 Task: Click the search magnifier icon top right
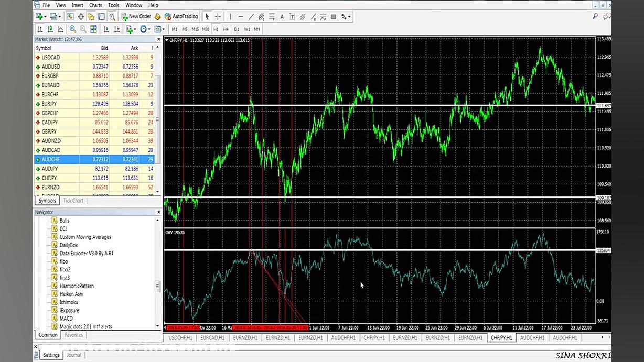point(595,17)
